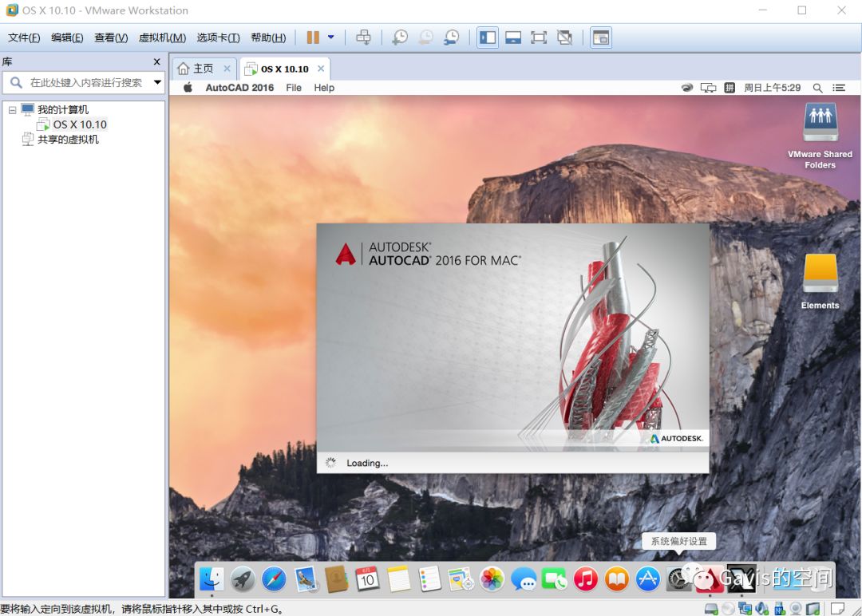Click the 周日上午5:29 clock
The width and height of the screenshot is (862, 616).
click(x=773, y=88)
